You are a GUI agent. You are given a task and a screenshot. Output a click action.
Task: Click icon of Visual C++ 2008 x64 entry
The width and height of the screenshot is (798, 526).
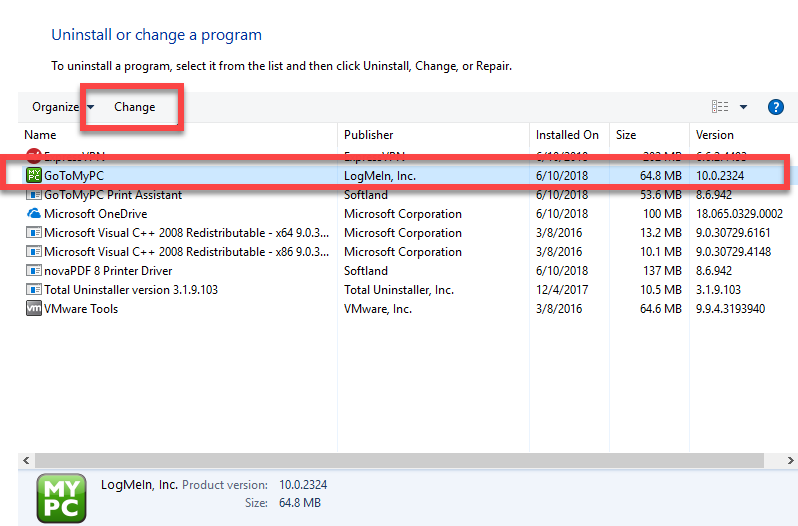[34, 232]
